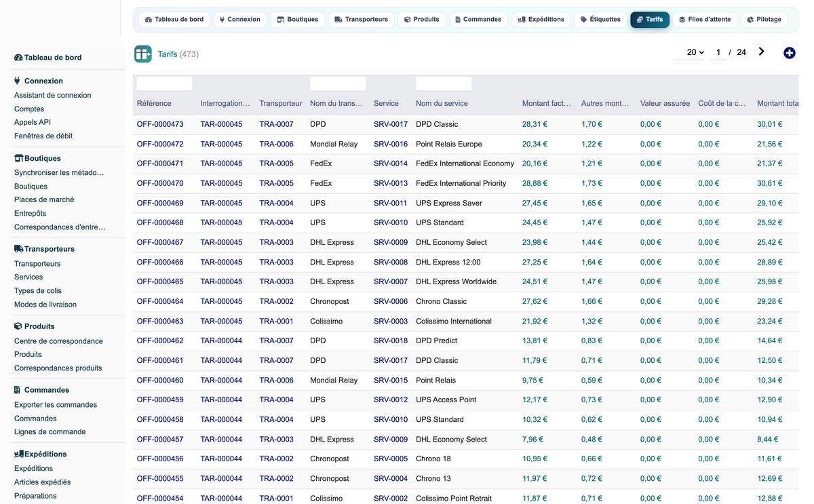Open the Boutiques tab
Viewport: 814px width, 504px height.
pyautogui.click(x=297, y=20)
